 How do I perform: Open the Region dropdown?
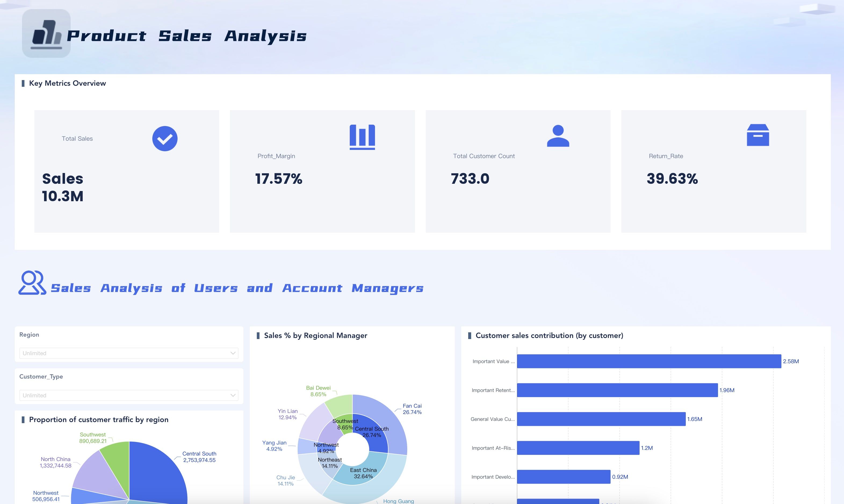(129, 353)
